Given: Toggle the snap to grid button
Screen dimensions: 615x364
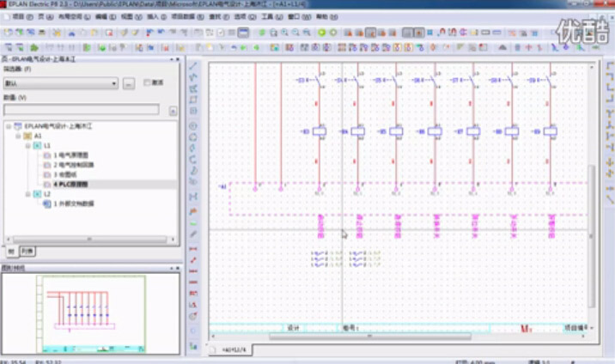Looking at the screenshot, I should (419, 32).
